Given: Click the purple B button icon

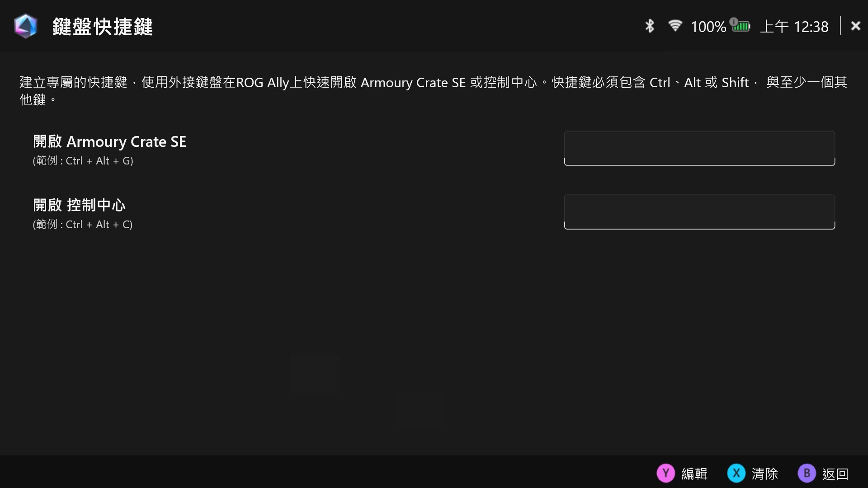Looking at the screenshot, I should point(807,473).
